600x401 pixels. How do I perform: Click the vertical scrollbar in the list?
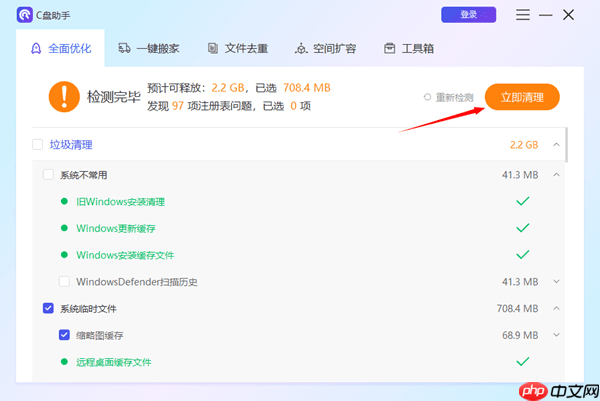pos(566,145)
